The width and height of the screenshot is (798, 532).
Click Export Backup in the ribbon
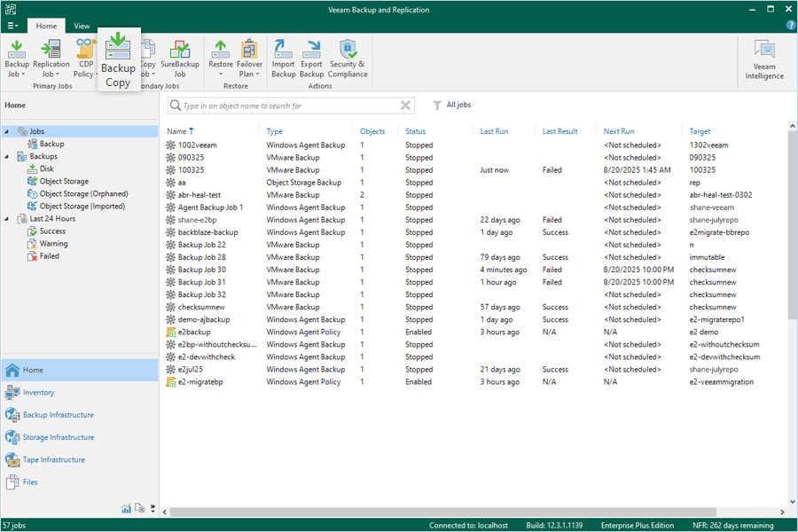(311, 59)
